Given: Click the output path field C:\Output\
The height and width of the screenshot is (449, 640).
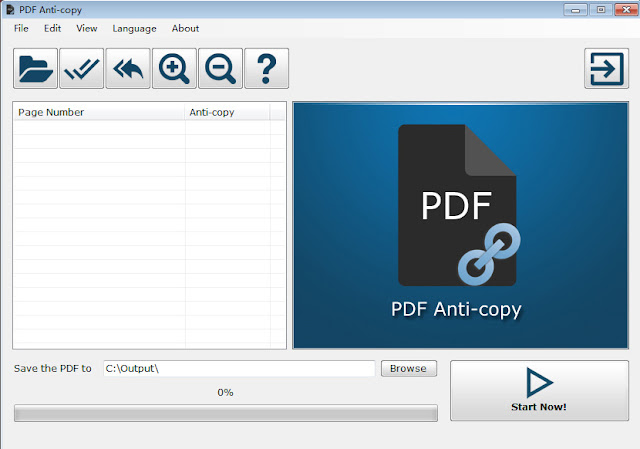Looking at the screenshot, I should click(x=239, y=368).
